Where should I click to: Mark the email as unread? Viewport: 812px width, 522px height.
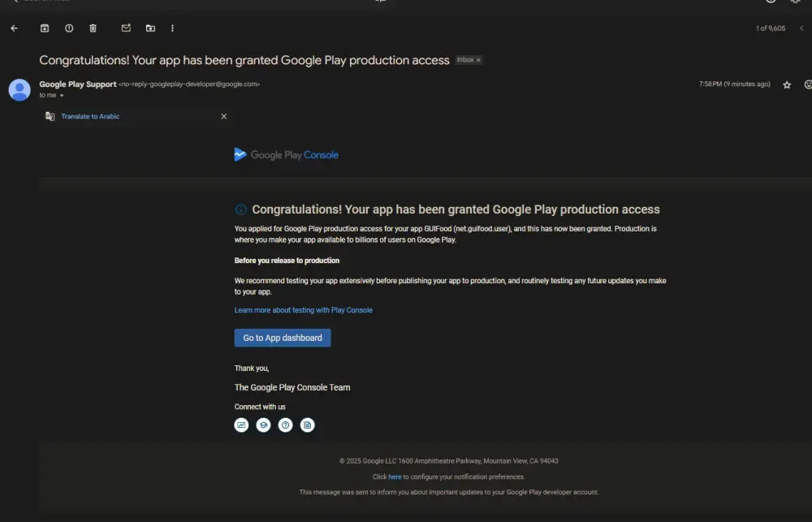pyautogui.click(x=126, y=28)
